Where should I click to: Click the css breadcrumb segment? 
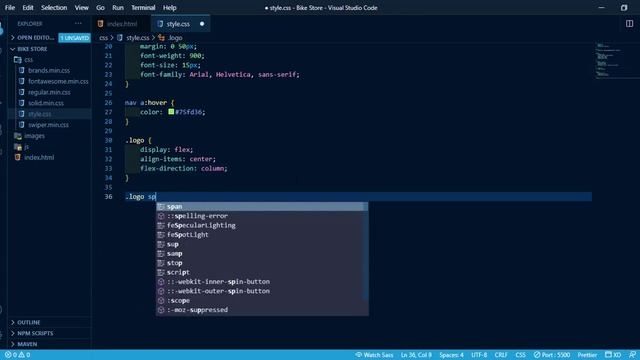coord(104,38)
